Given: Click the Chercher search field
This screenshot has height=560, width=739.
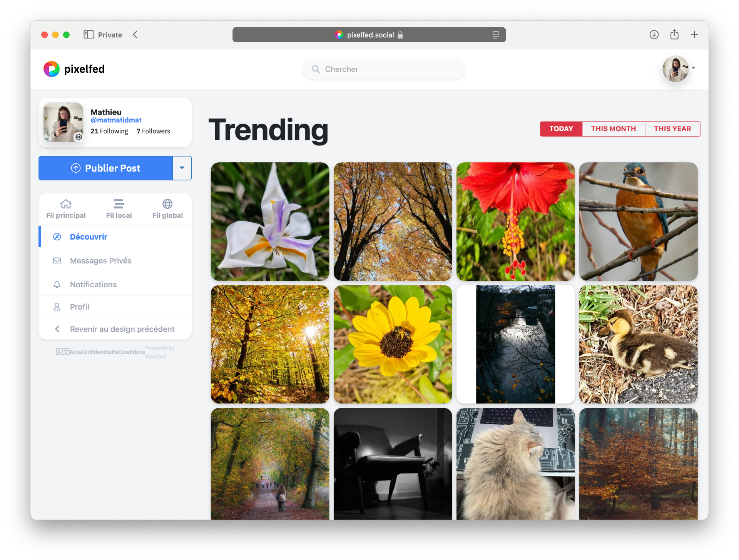Looking at the screenshot, I should (x=383, y=69).
